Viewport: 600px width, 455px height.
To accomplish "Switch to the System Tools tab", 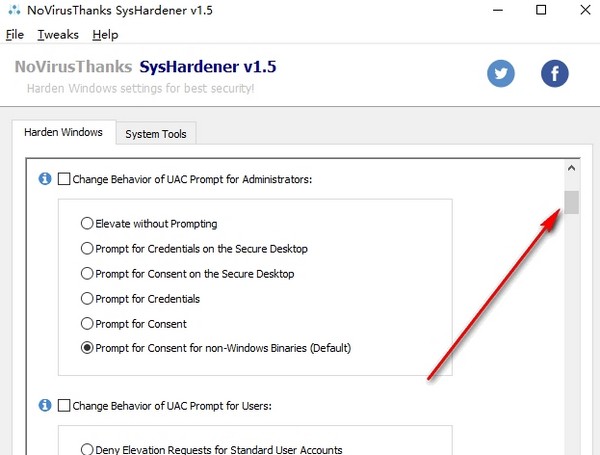I will pyautogui.click(x=155, y=134).
